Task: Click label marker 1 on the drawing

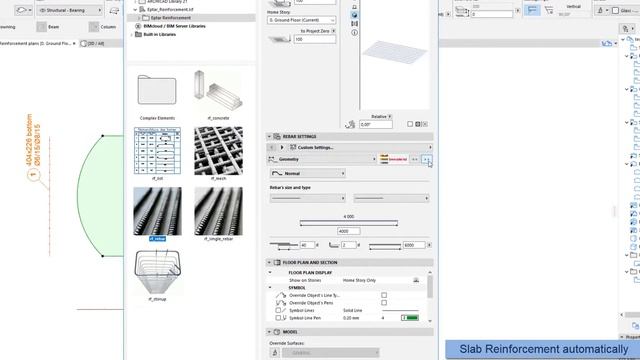Action: (33, 176)
